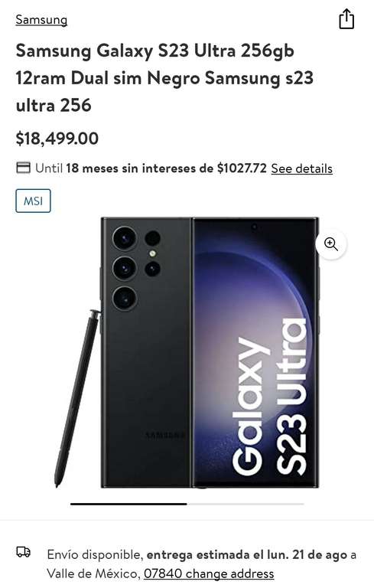Click the 18 meses sin intereses text

point(140,168)
